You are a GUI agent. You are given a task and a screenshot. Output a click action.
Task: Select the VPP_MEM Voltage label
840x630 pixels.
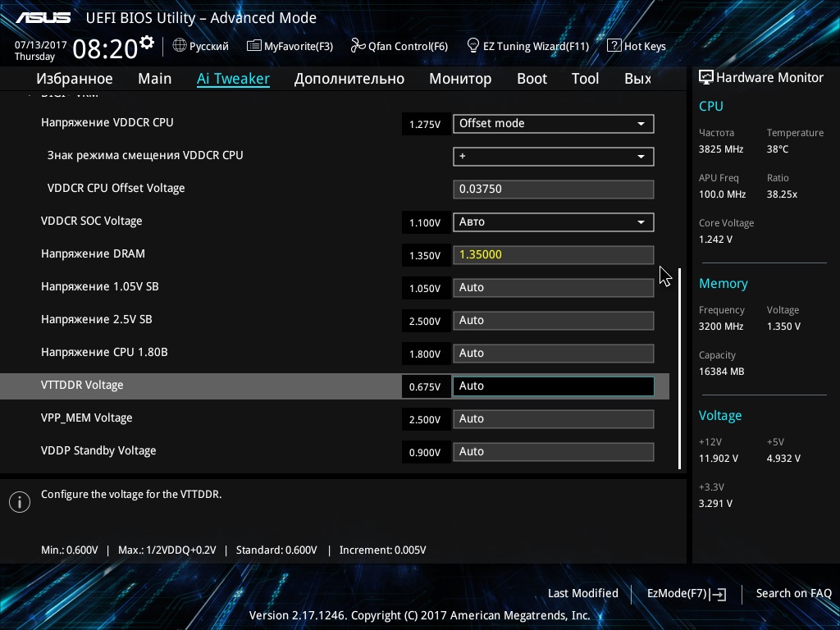point(86,418)
